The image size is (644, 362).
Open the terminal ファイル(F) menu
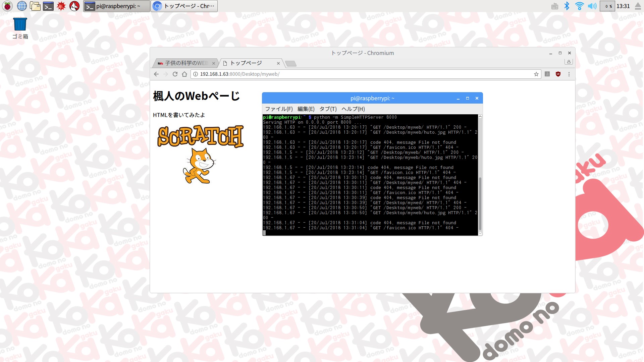[279, 109]
